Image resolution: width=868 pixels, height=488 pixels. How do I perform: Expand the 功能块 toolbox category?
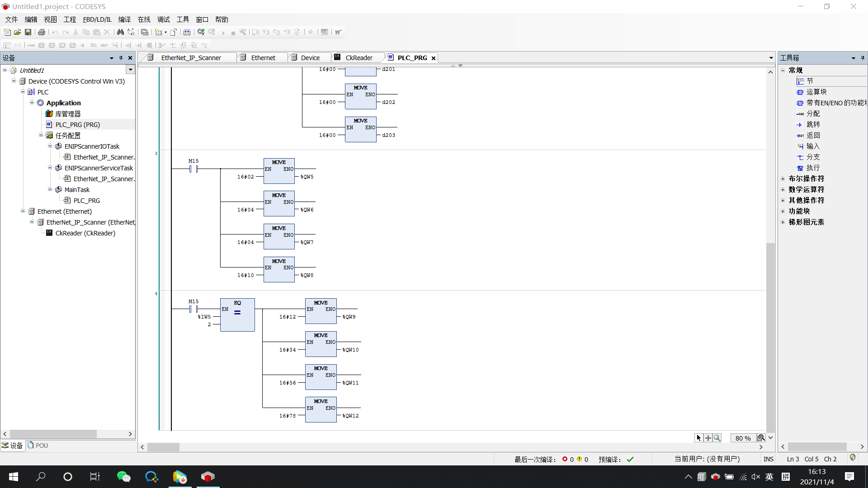pyautogui.click(x=783, y=211)
